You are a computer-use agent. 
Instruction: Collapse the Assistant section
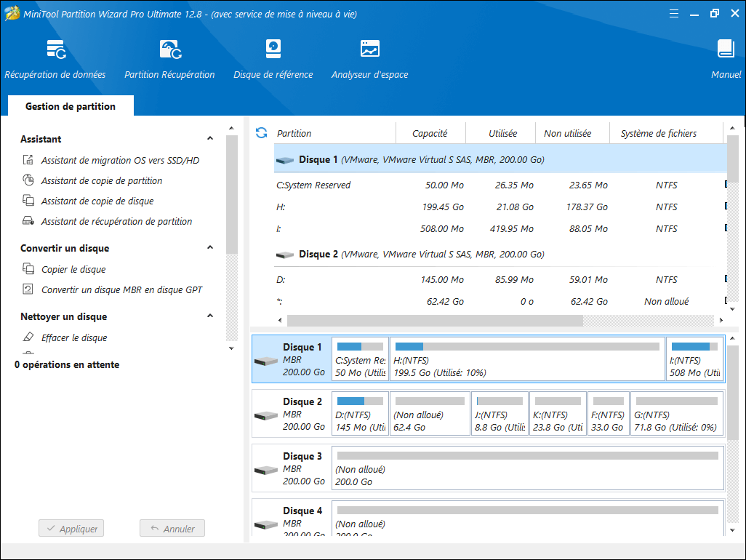point(210,138)
